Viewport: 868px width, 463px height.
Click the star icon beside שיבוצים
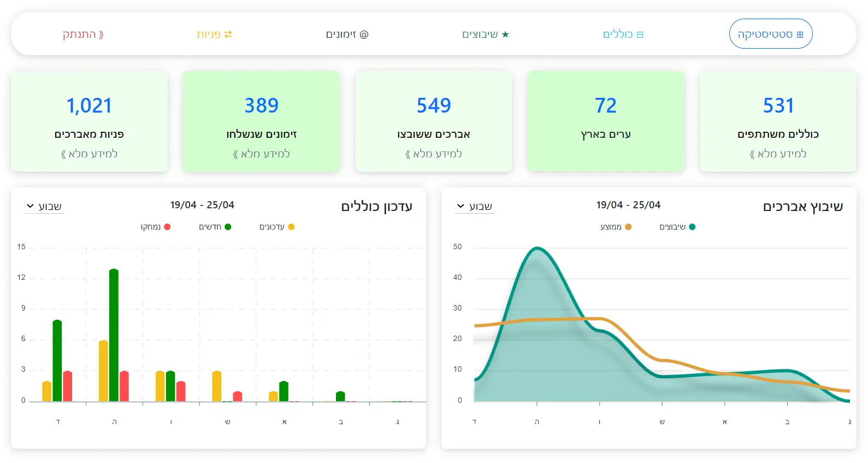[x=505, y=34]
